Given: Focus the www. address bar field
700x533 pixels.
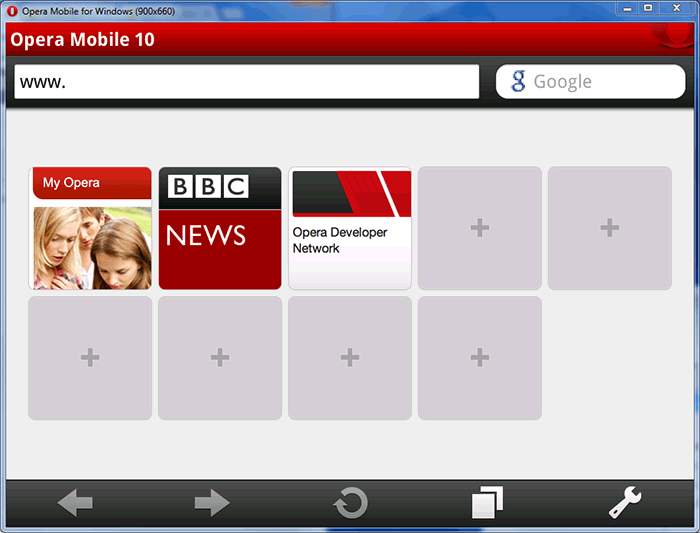Looking at the screenshot, I should coord(246,82).
